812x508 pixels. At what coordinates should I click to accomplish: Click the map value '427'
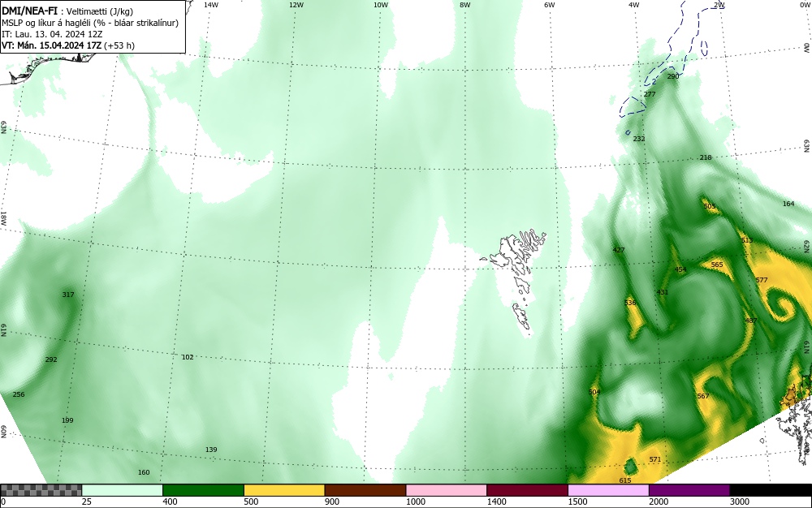[618, 250]
